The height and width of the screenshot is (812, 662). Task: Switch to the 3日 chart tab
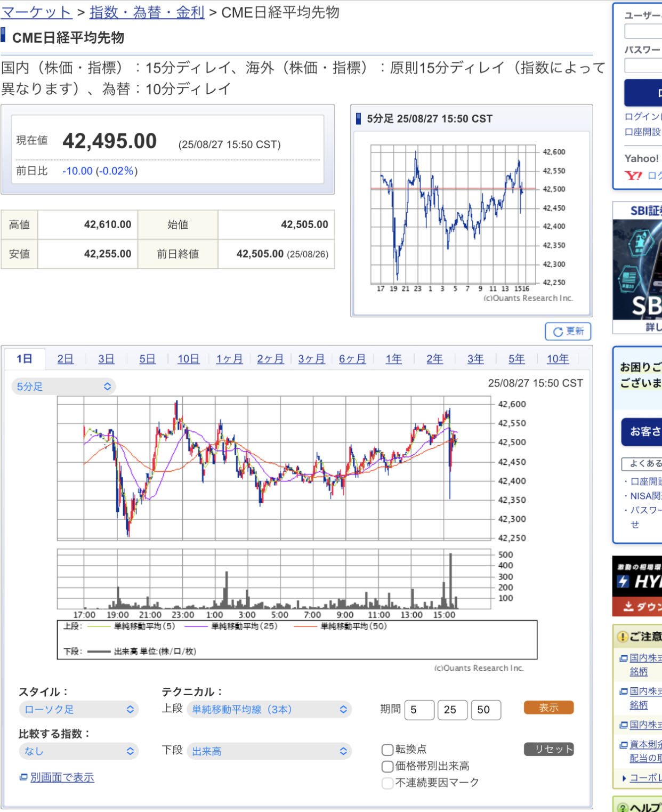coord(106,359)
